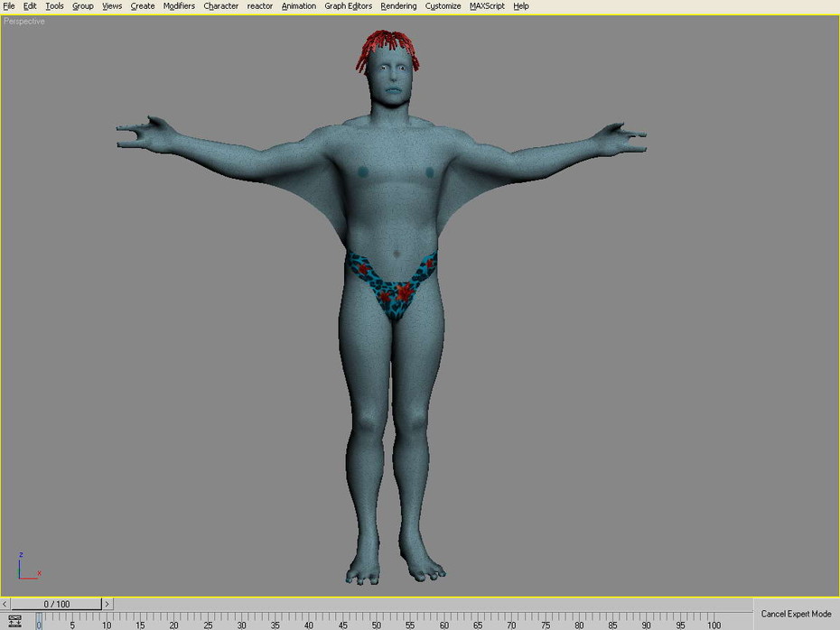Step time slider to next frame arrow
This screenshot has width=840, height=630.
[107, 604]
